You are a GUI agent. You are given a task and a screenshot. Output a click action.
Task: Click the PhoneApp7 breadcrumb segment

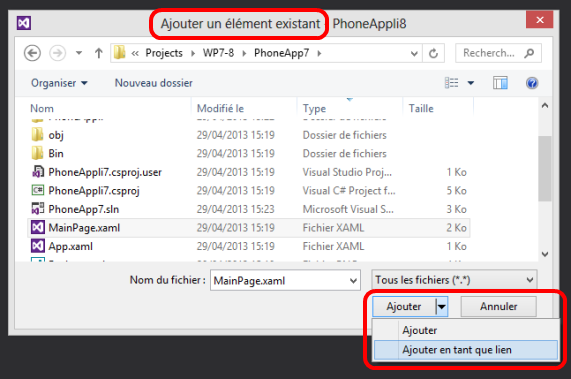pos(281,53)
